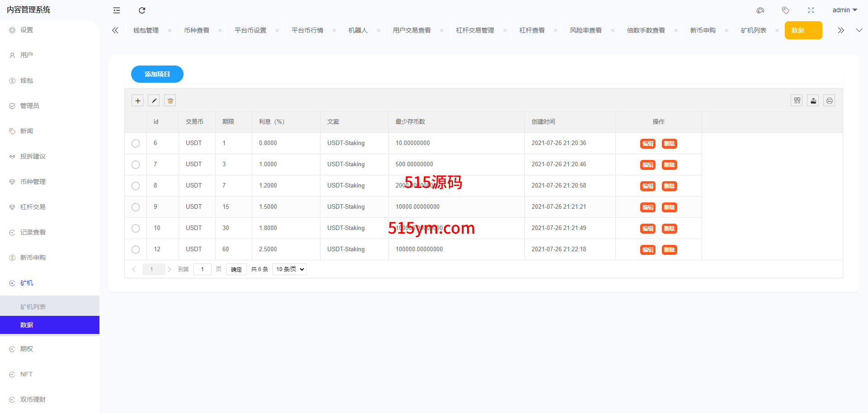Select radio button for row id 6
Viewport: 868px width, 413px height.
pos(136,143)
